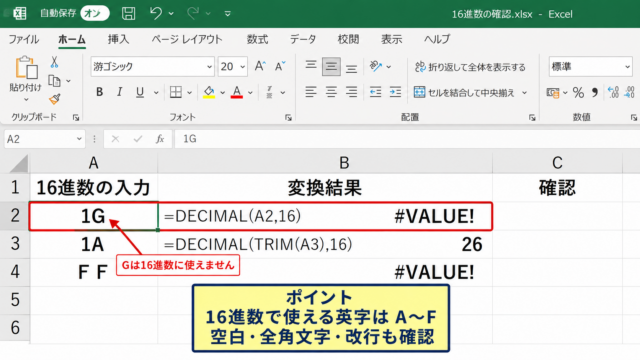Screen dimensions: 640x360
Task: Toggle Italic formatting
Action: 119,92
